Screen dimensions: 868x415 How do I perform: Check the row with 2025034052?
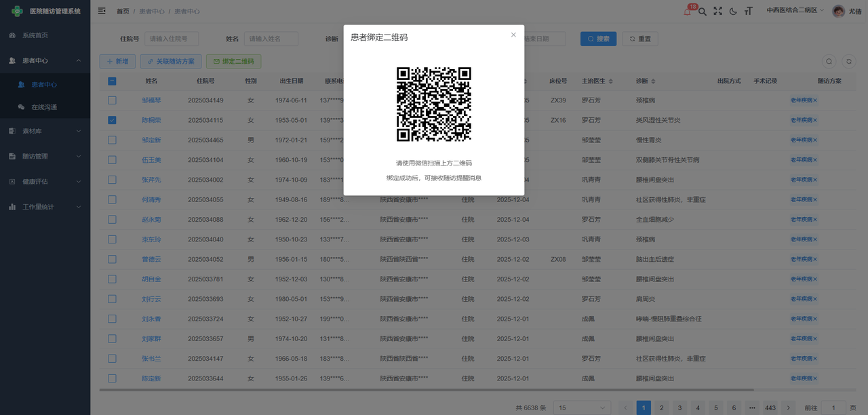(x=112, y=259)
